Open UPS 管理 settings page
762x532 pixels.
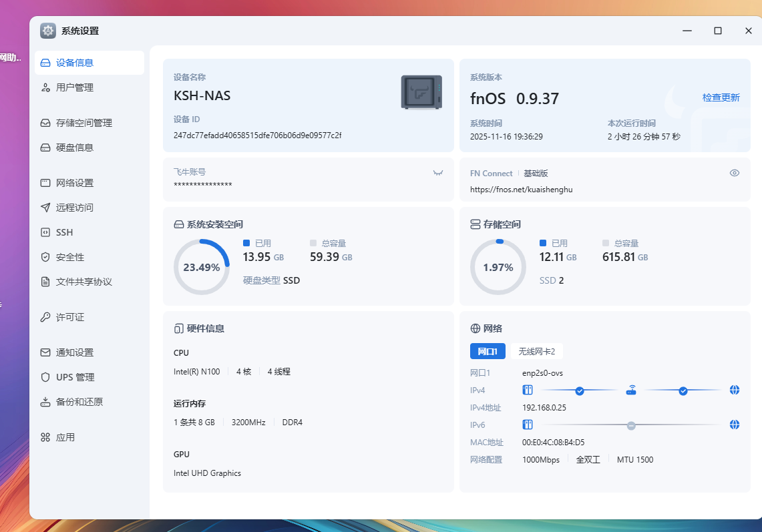(x=75, y=377)
